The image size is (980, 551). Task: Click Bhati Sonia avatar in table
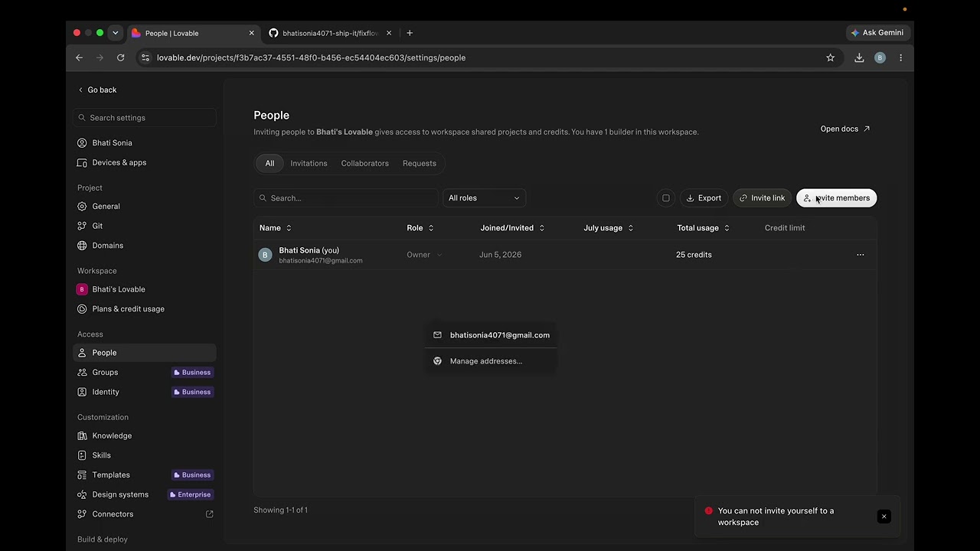pos(265,255)
